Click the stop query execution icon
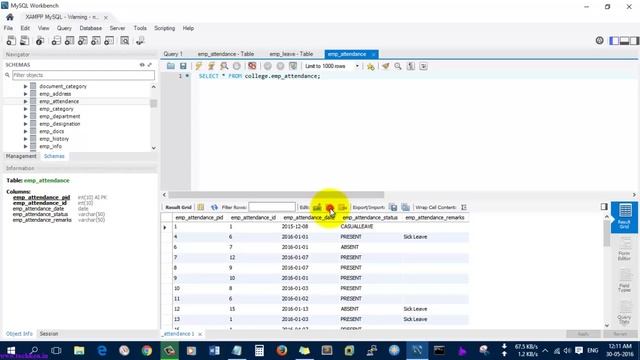Image resolution: width=640 pixels, height=360 pixels. point(237,66)
